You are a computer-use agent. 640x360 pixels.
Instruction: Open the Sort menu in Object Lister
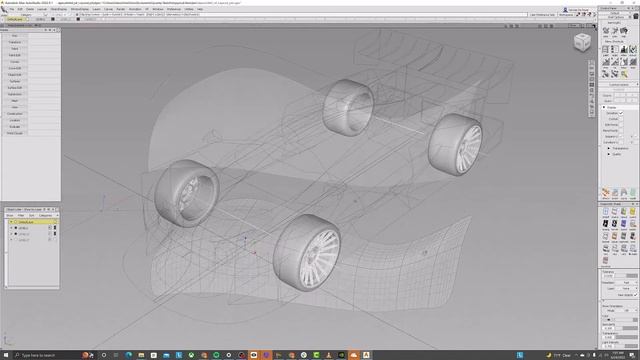(x=31, y=216)
